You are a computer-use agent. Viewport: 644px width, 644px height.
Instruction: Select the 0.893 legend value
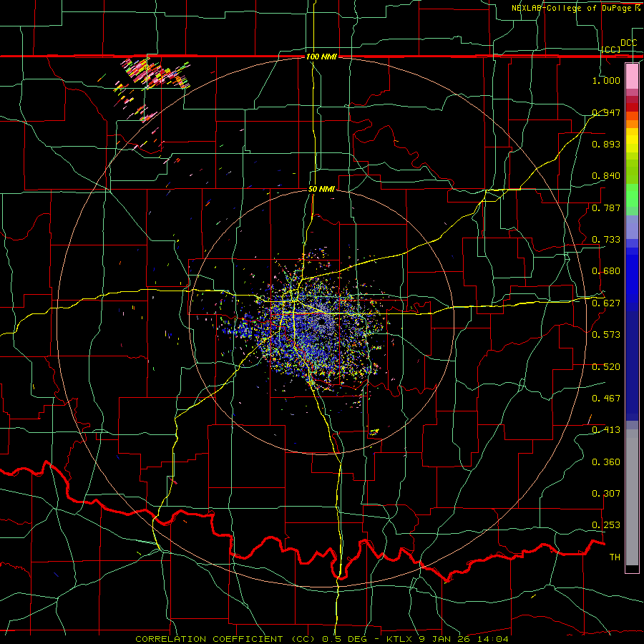pos(606,144)
